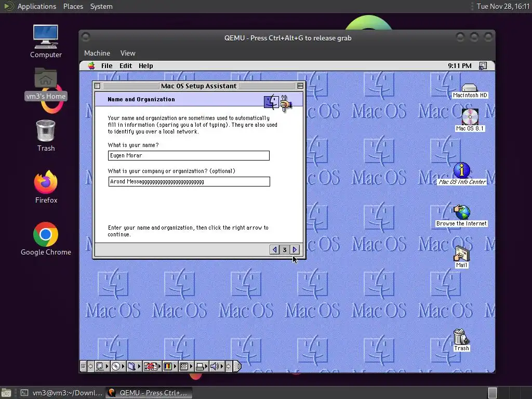Open vm3's Home folder icon
The width and height of the screenshot is (532, 399).
point(46,84)
